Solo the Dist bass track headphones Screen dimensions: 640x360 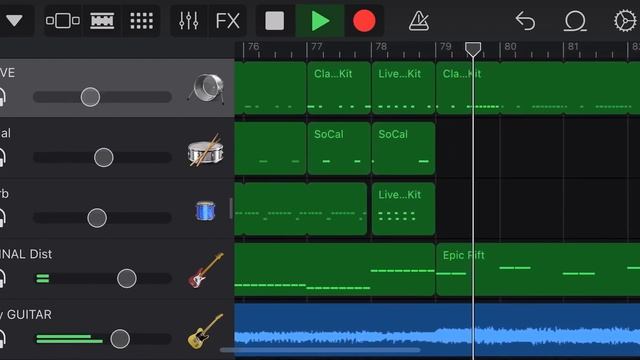coord(2,278)
